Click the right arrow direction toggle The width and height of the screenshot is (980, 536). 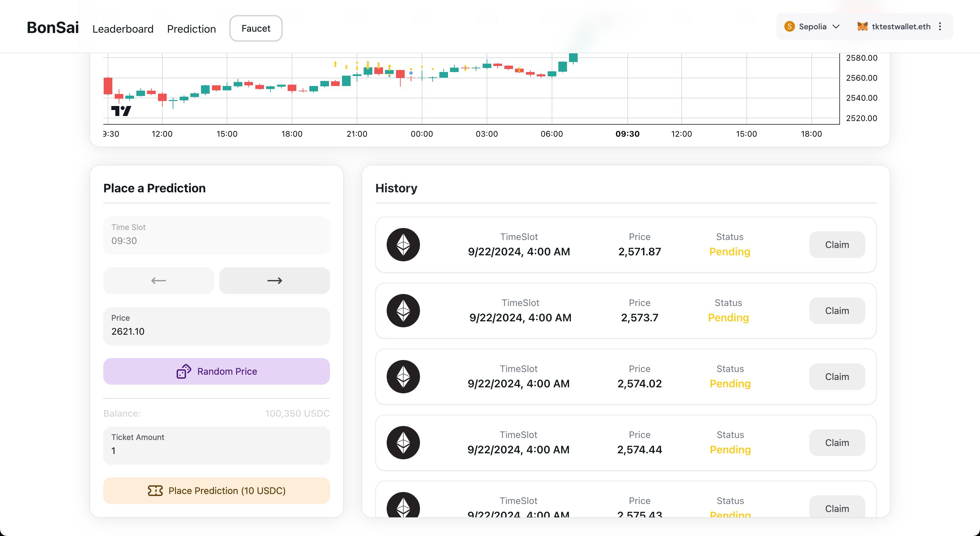coord(275,280)
